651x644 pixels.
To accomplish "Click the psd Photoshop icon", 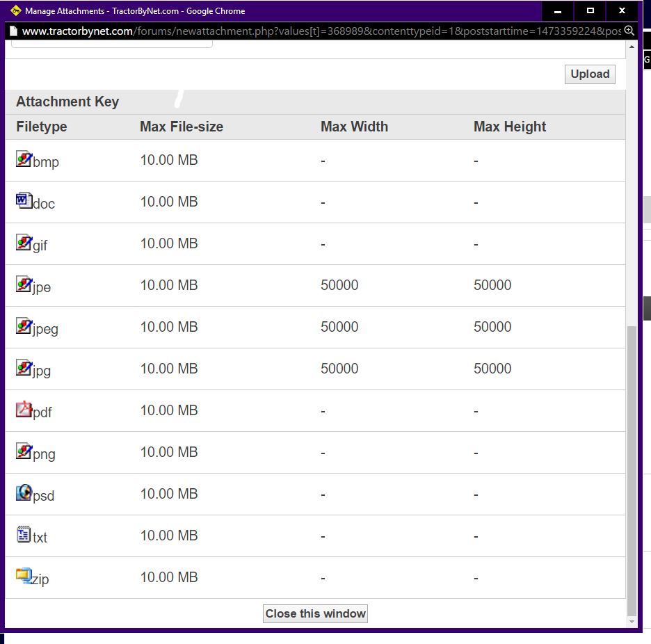I will coord(24,492).
